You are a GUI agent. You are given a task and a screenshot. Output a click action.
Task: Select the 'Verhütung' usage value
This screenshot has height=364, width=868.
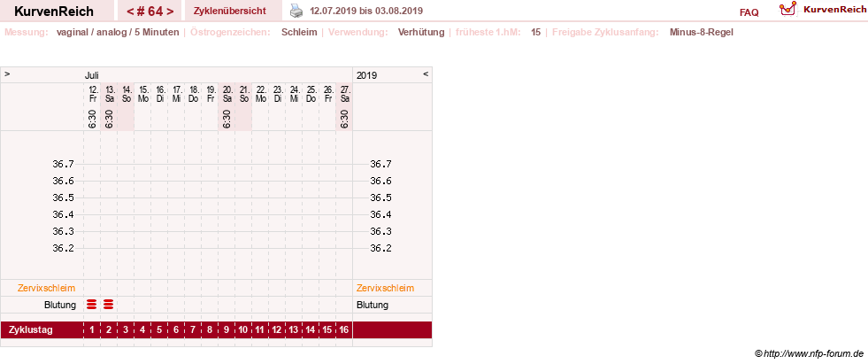(x=421, y=32)
